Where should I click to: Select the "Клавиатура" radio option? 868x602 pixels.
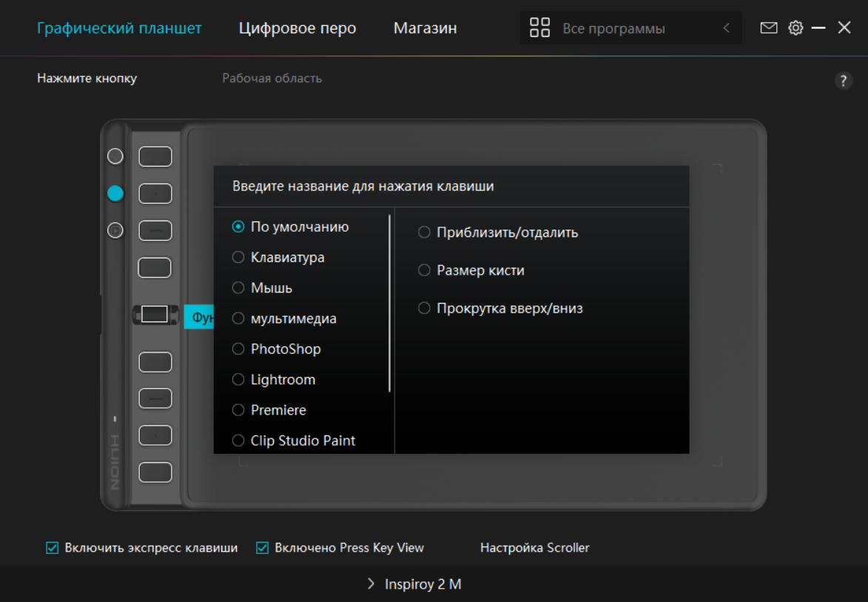[238, 258]
